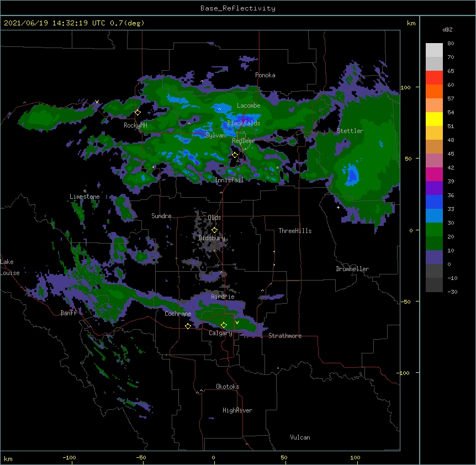Select the Lacombe city label
This screenshot has width=476, height=465.
[248, 105]
